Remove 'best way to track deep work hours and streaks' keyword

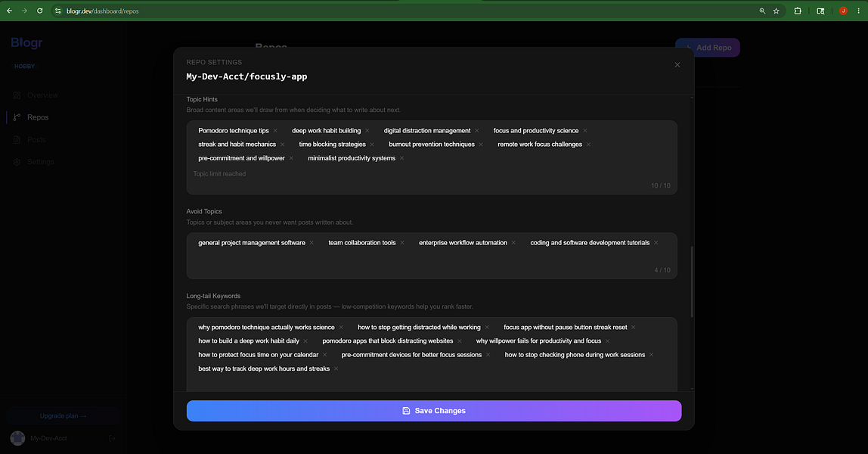coord(336,368)
